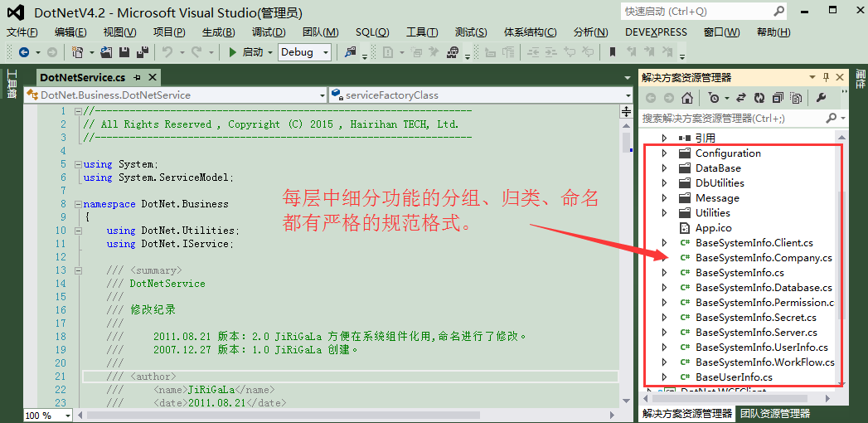
Task: Toggle auto-hide pin of Solution Explorer panel
Action: pyautogui.click(x=826, y=77)
